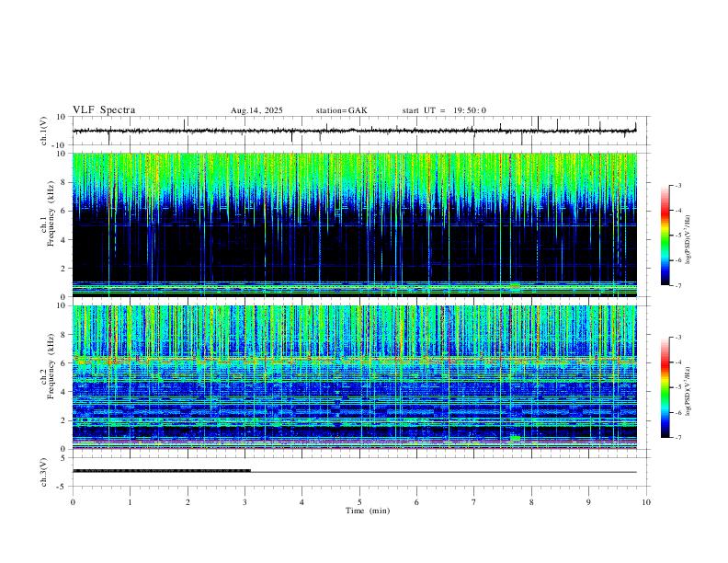Click the green burst near 7.7 min in ch.2
Viewport: 728px width, 563px height.
tap(516, 438)
